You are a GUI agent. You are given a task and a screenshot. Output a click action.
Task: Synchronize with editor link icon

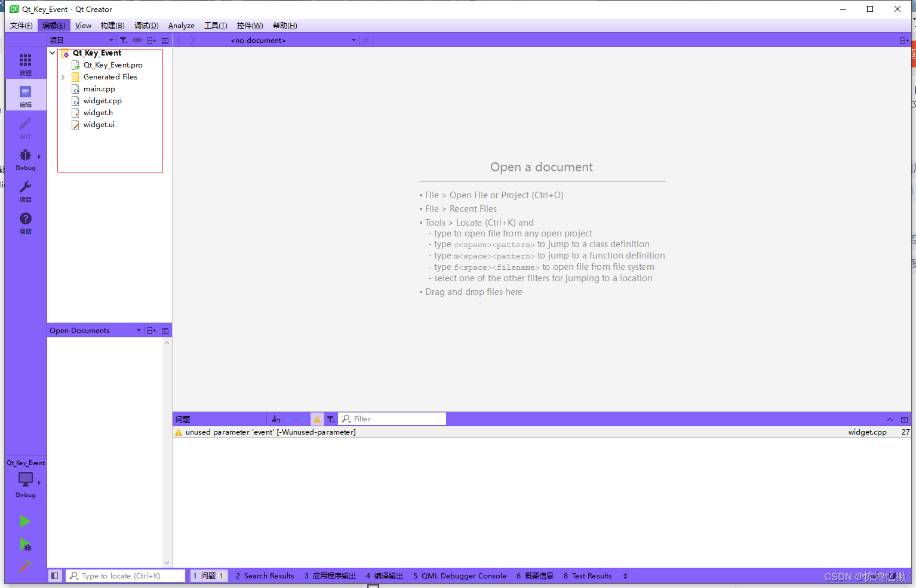point(137,40)
